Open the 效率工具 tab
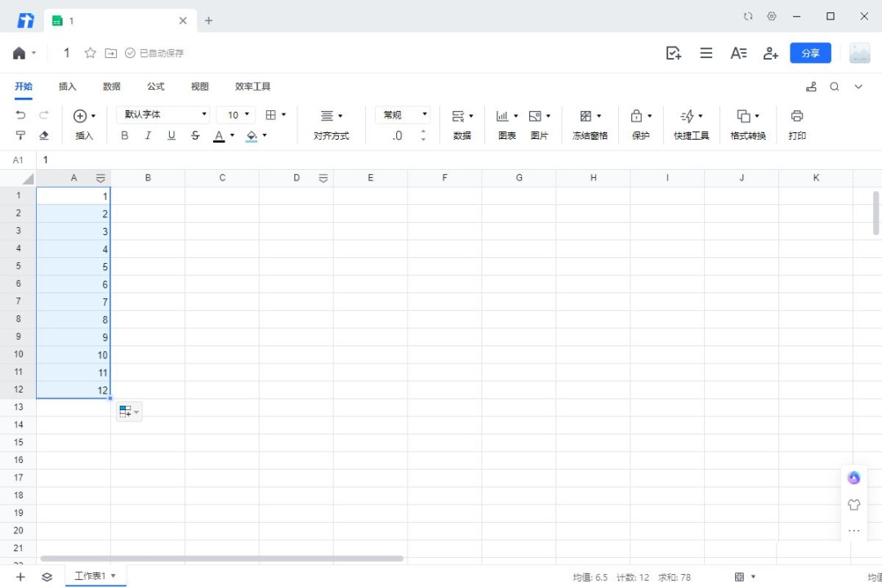Viewport: 882px width, 588px height. click(x=252, y=87)
